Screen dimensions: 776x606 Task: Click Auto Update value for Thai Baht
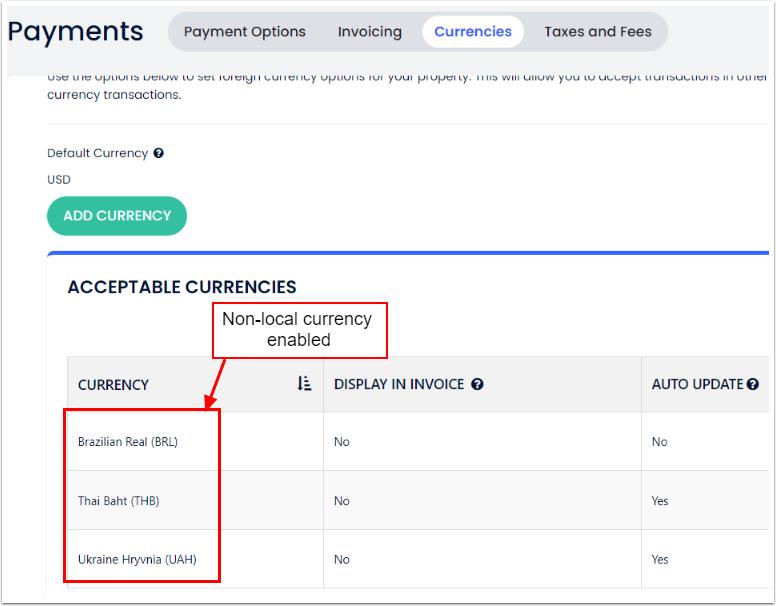tap(660, 501)
